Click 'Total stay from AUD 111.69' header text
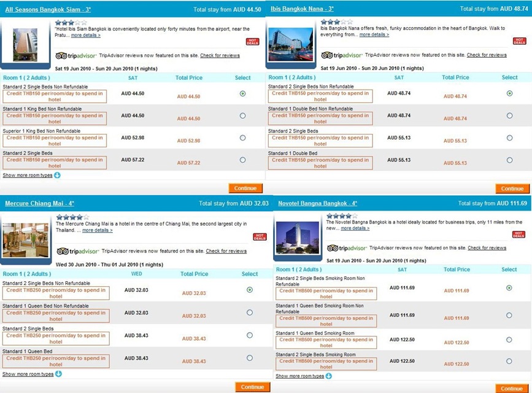The height and width of the screenshot is (393, 532). click(x=493, y=203)
